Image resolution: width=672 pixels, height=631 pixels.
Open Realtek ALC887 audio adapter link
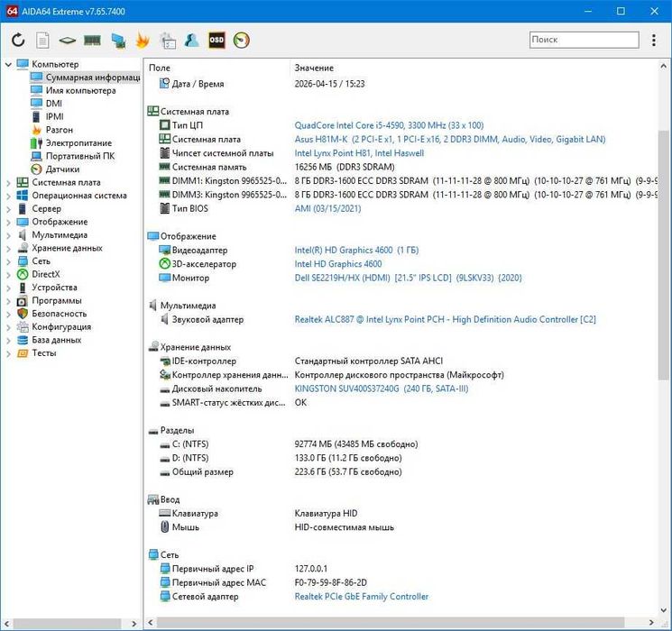445,320
